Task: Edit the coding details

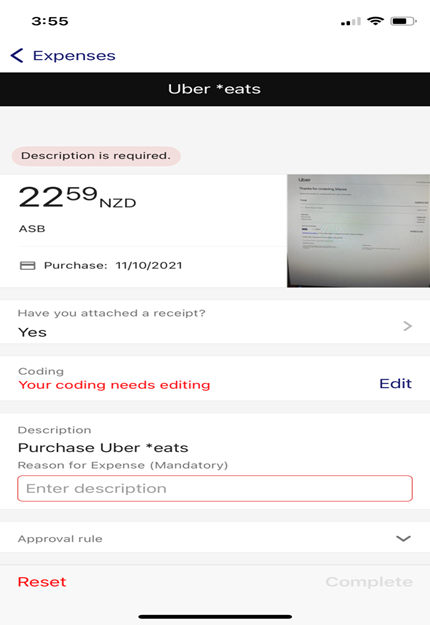Action: click(395, 383)
